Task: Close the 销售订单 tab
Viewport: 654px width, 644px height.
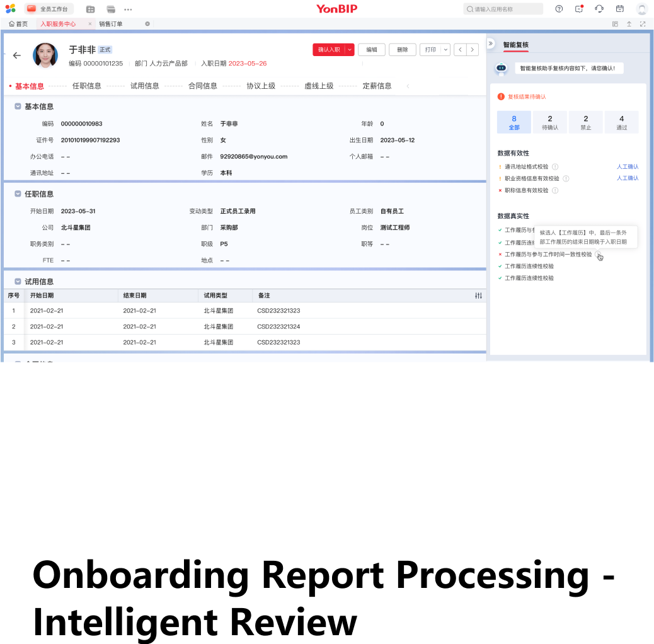Action: (147, 24)
